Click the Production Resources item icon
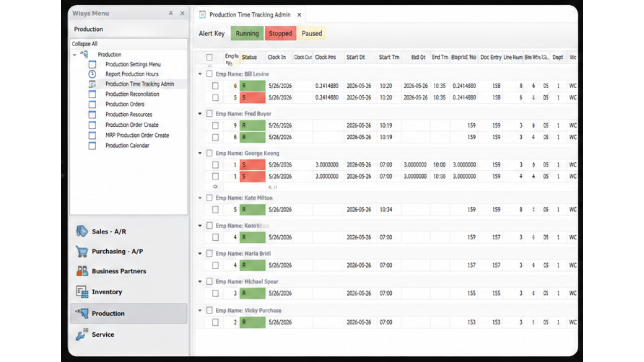 coord(92,115)
